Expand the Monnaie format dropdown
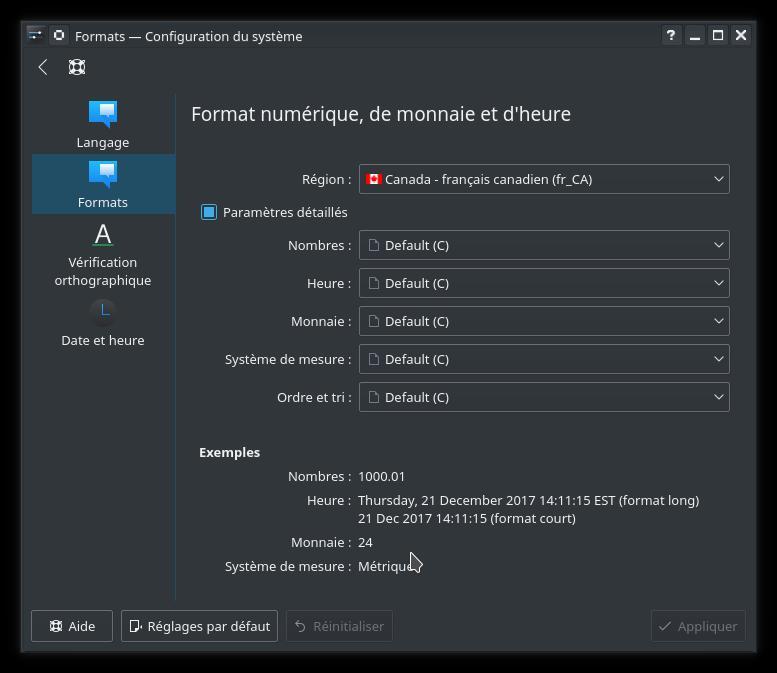The height and width of the screenshot is (673, 777). 544,321
